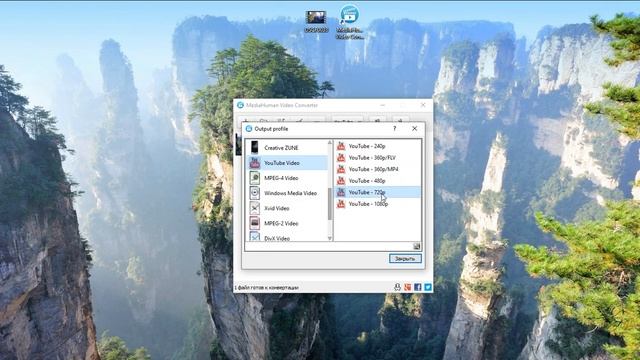Click the YouTube - 360p/MP4 preset icon
Screen dimensions: 640x360
tap(341, 169)
